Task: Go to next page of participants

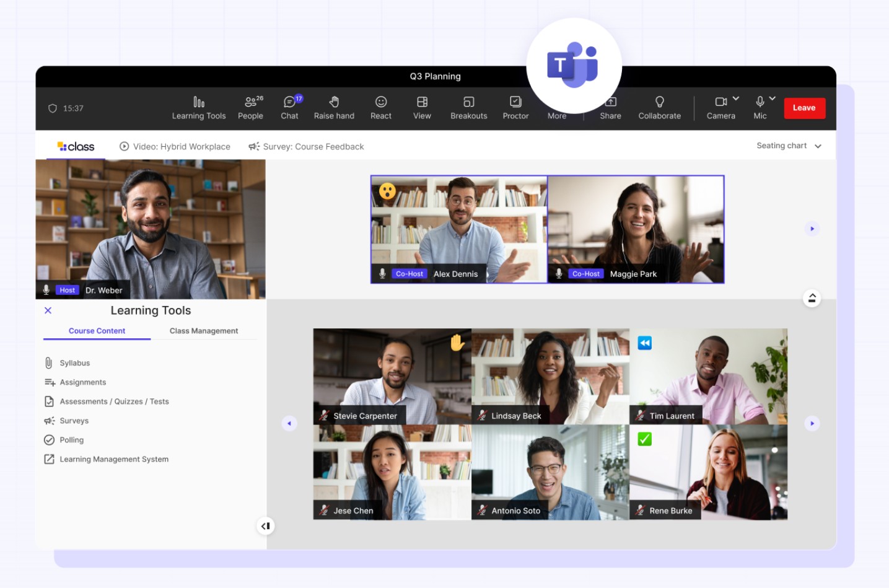Action: [x=812, y=424]
